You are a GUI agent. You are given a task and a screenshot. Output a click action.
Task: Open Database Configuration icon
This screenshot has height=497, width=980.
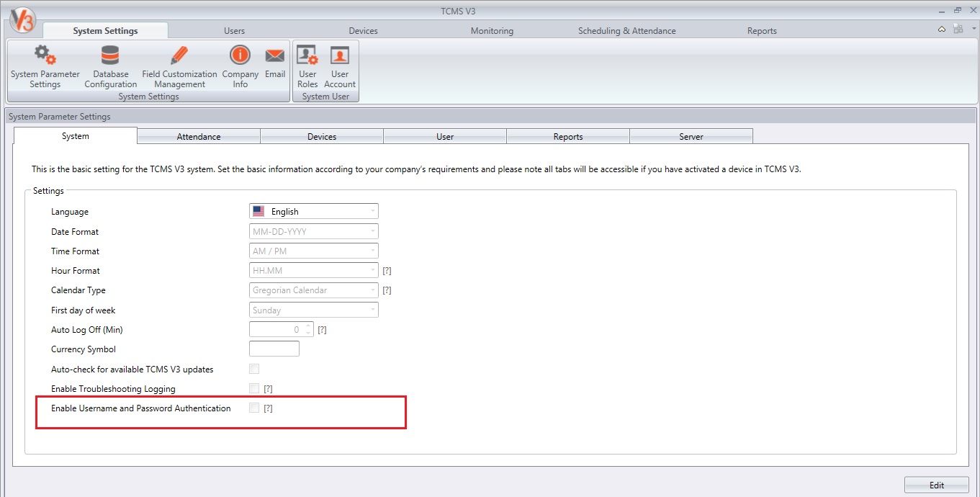coord(110,66)
